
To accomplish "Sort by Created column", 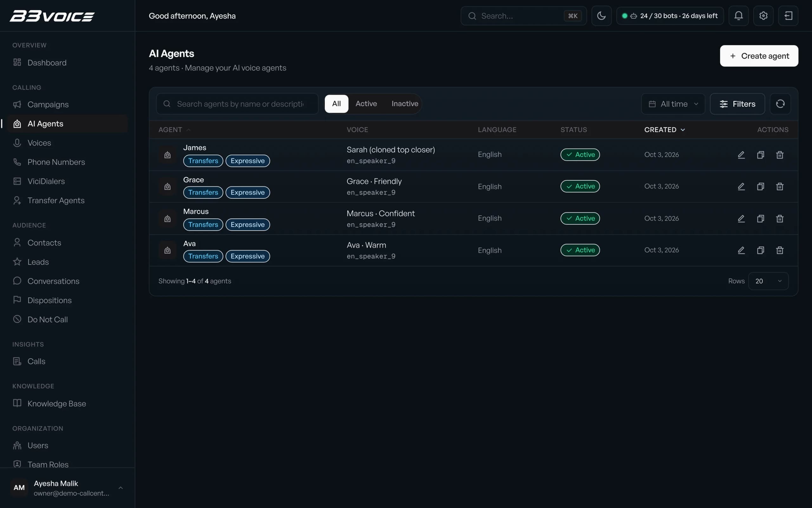I will pyautogui.click(x=665, y=130).
